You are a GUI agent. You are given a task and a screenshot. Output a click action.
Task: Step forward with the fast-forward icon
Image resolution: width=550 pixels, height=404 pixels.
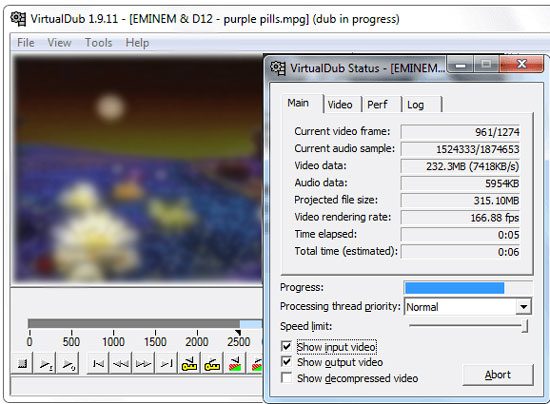click(x=143, y=364)
